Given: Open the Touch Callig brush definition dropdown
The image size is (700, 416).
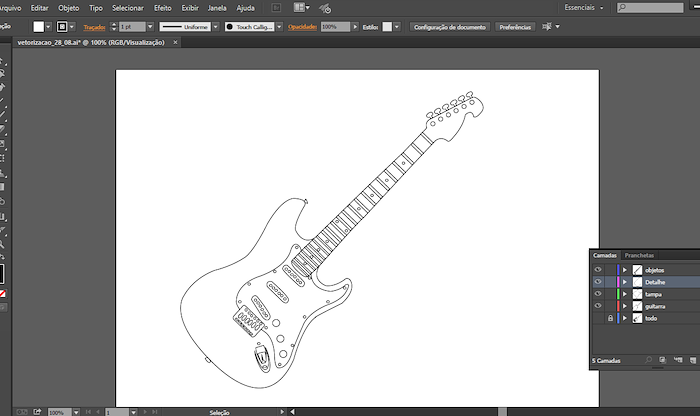Looking at the screenshot, I should [279, 27].
